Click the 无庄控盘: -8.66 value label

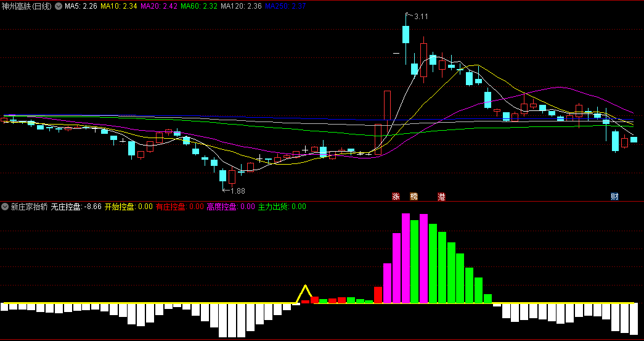click(76, 207)
